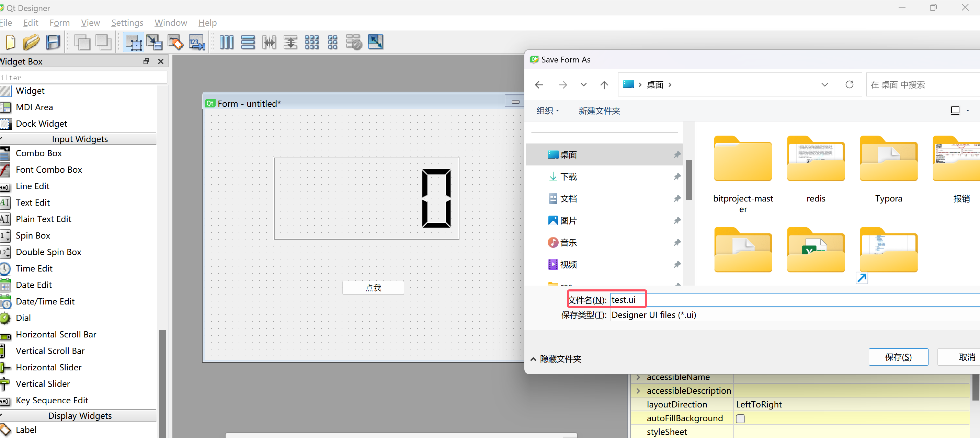980x438 pixels.
Task: Expand accessibleName property row
Action: point(638,377)
